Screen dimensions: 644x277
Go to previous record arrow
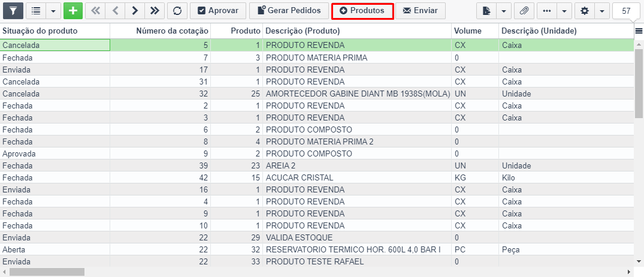tap(115, 11)
